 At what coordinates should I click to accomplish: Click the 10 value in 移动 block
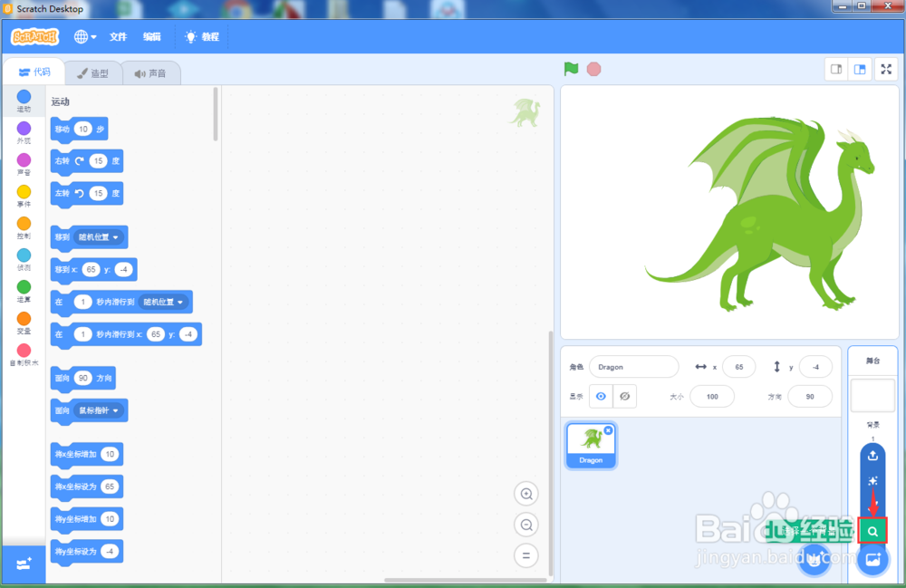pos(83,130)
